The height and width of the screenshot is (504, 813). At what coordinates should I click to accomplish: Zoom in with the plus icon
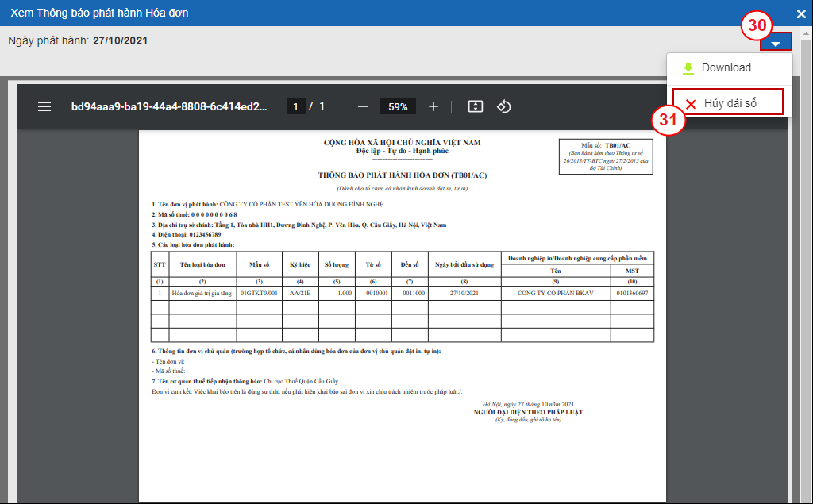tap(433, 106)
